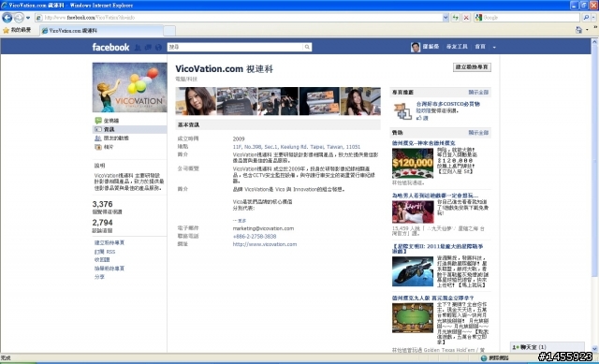Screen dimensions: 599x364
Task: Open the user name profile link
Action: pyautogui.click(x=431, y=47)
